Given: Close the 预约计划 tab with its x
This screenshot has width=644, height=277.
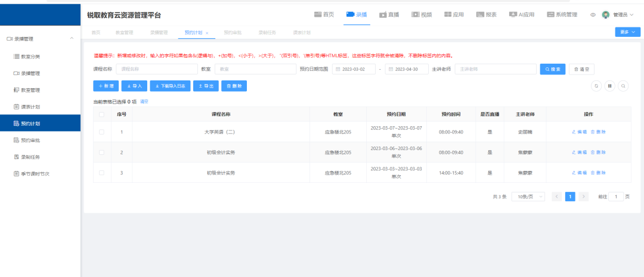Looking at the screenshot, I should [207, 33].
